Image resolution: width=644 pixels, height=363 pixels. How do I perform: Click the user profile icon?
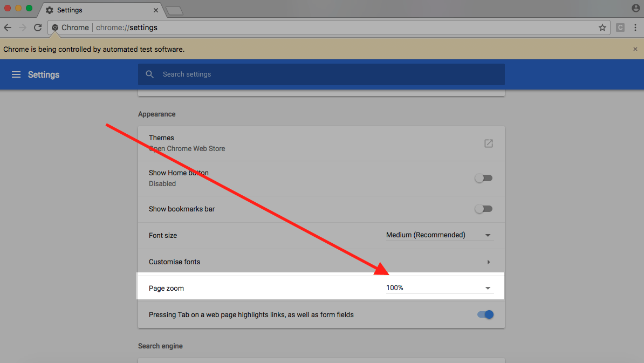click(x=635, y=8)
